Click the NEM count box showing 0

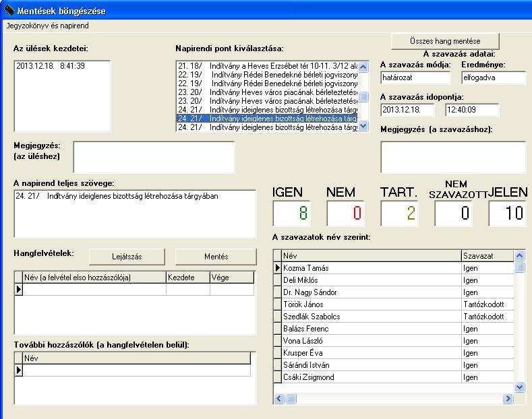pyautogui.click(x=345, y=214)
